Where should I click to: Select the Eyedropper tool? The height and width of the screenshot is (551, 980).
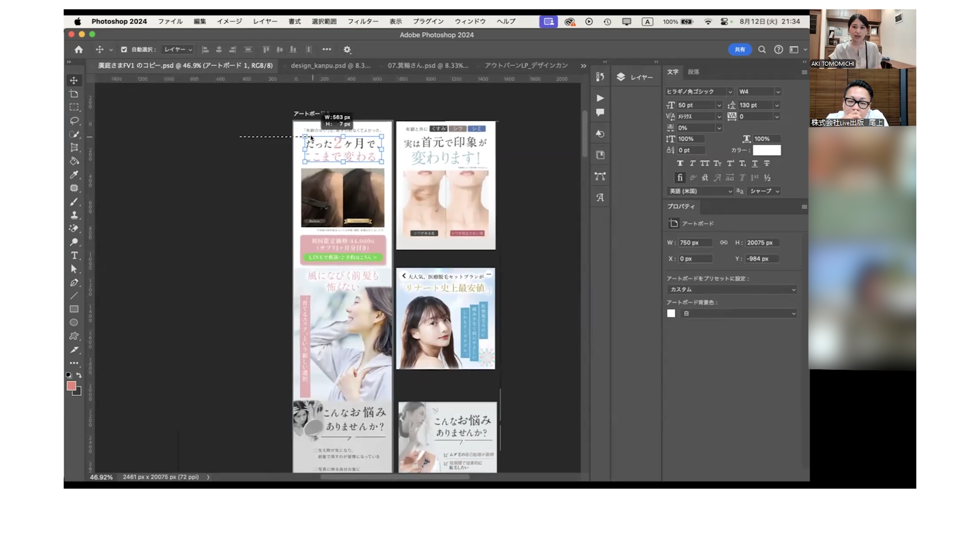pos(74,175)
